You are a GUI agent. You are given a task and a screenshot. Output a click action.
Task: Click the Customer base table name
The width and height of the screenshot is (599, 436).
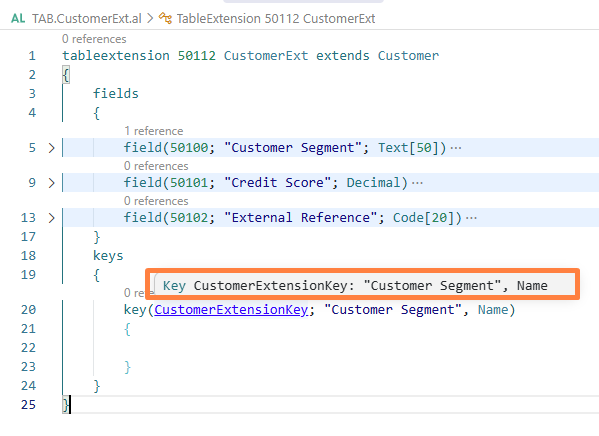click(x=408, y=56)
